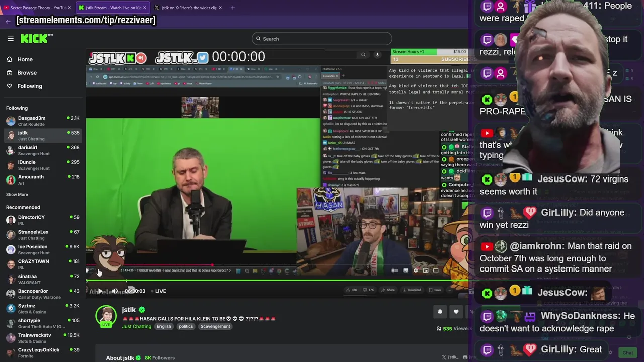This screenshot has height=362, width=644.
Task: Click the search icon in stream overlay
Action: pyautogui.click(x=363, y=55)
